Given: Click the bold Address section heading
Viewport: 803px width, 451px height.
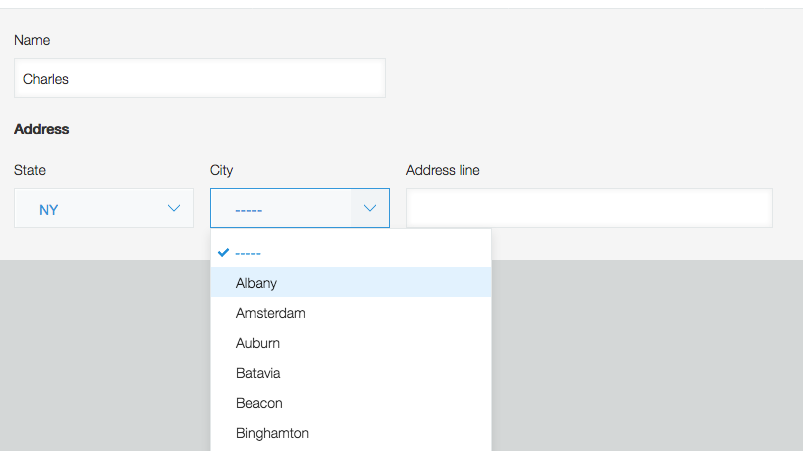Looking at the screenshot, I should tap(42, 129).
